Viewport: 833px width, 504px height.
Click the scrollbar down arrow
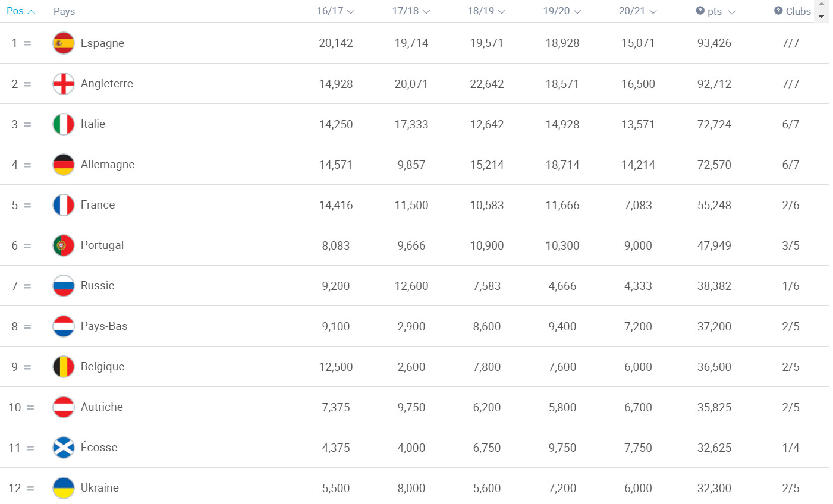click(822, 17)
